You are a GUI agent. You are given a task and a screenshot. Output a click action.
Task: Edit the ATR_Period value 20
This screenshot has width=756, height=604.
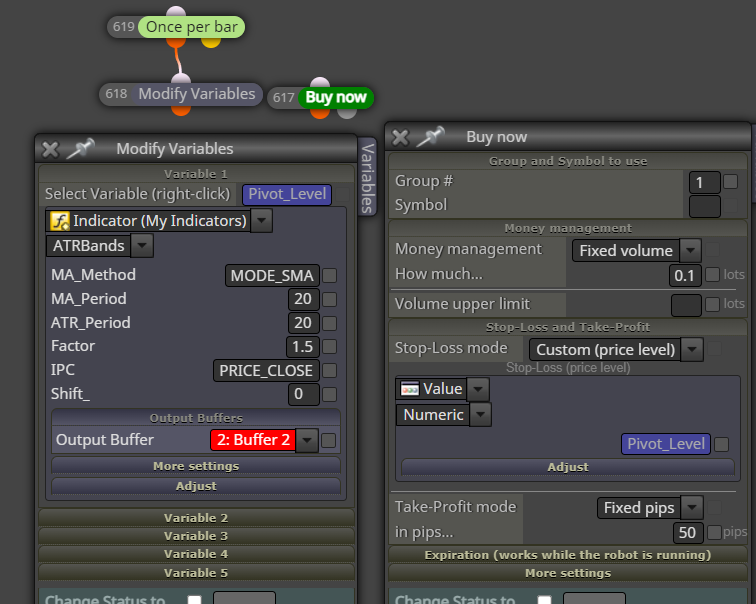(x=303, y=323)
